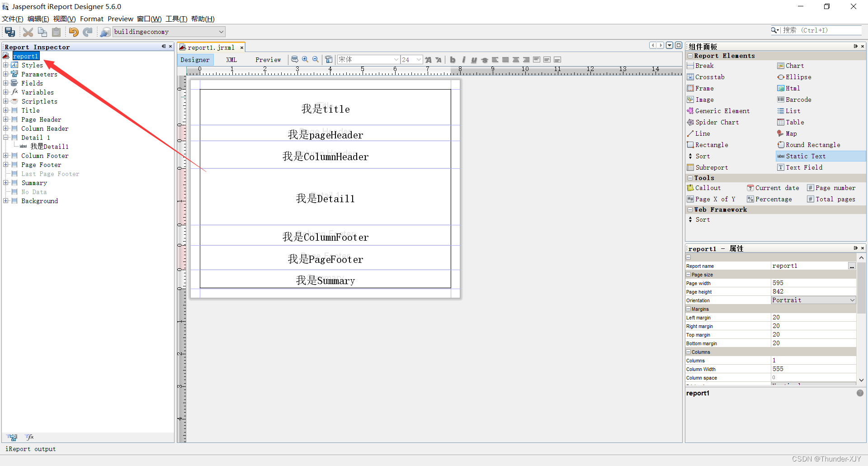
Task: Open the Preview menu
Action: pos(120,19)
